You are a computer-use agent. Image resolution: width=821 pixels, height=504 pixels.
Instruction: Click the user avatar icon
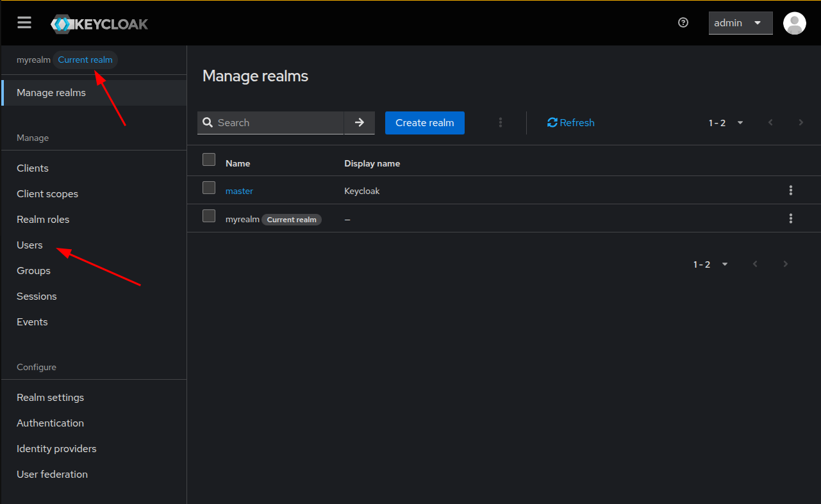coord(795,23)
